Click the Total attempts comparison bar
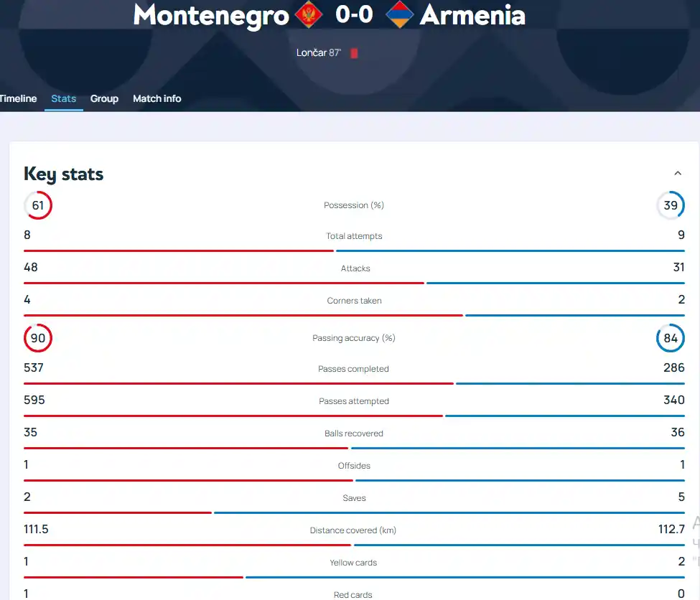Image resolution: width=700 pixels, height=600 pixels. (x=354, y=251)
